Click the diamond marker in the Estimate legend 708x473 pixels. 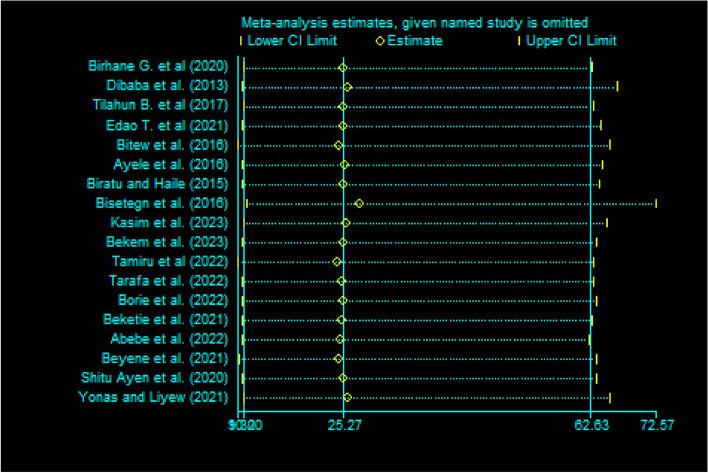(380, 41)
